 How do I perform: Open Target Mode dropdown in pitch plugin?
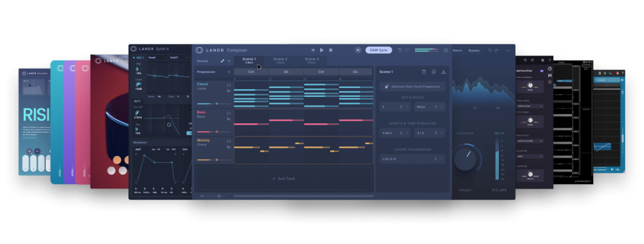(x=530, y=106)
